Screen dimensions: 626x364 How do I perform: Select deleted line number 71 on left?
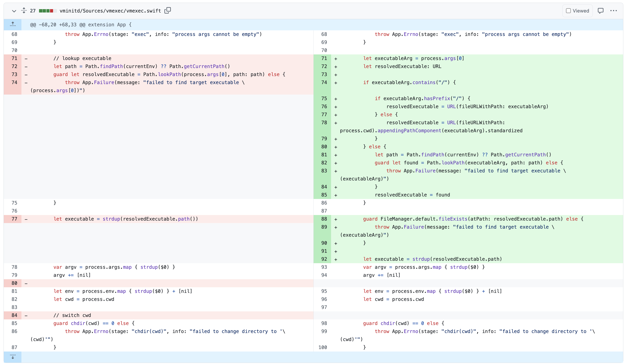coord(15,58)
